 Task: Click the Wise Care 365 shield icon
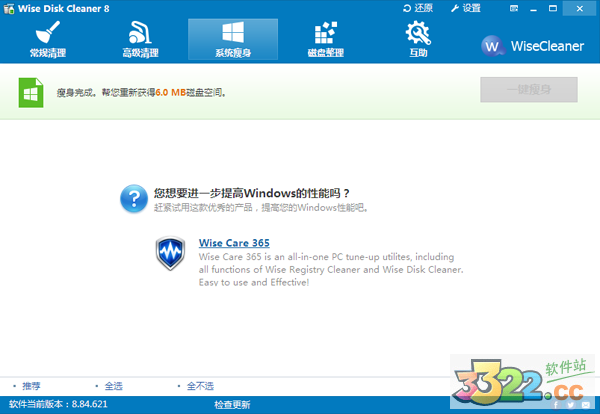click(x=170, y=253)
